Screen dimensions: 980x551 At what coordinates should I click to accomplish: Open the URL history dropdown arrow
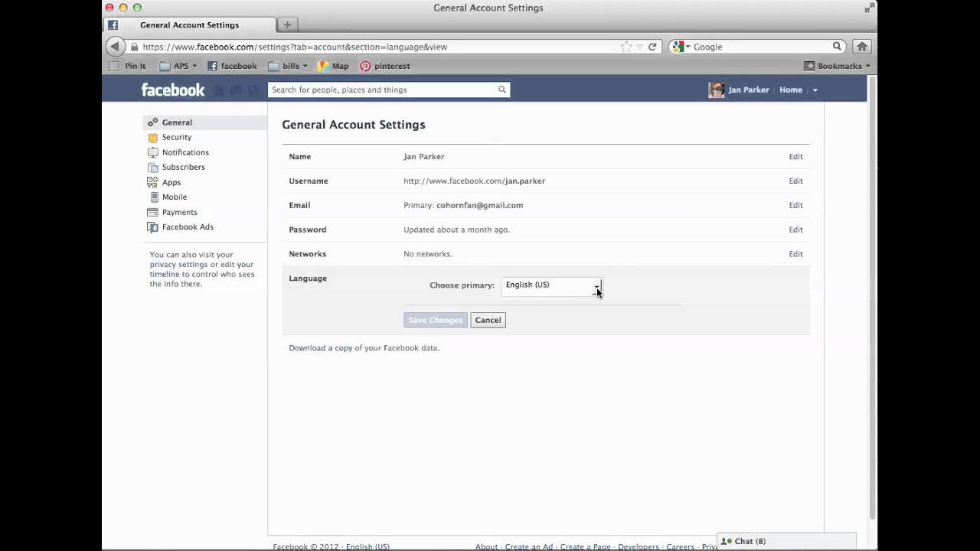(x=640, y=47)
